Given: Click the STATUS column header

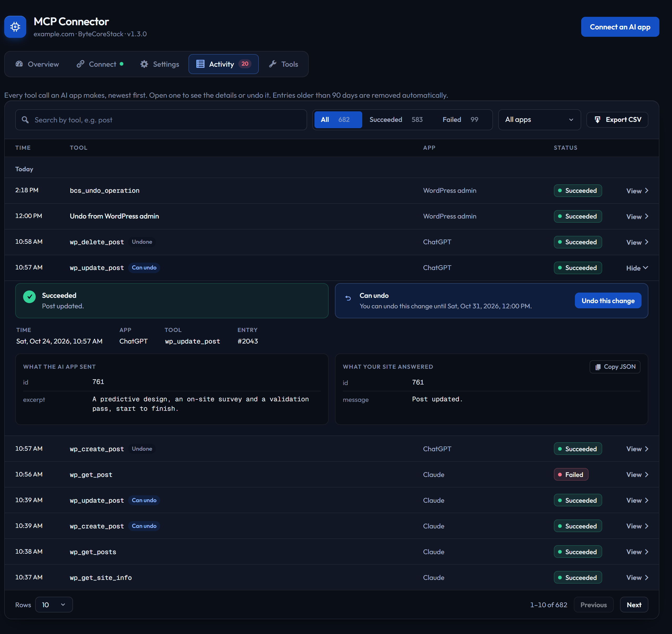Looking at the screenshot, I should click(x=565, y=148).
